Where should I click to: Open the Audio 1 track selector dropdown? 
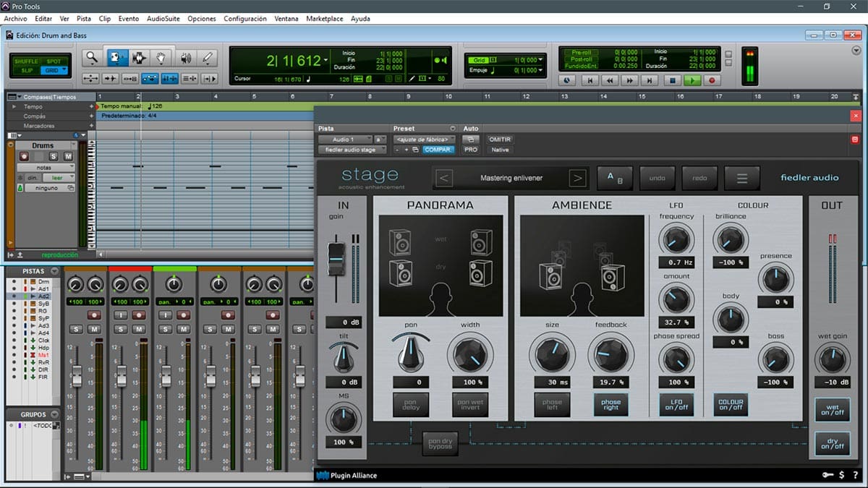click(344, 140)
